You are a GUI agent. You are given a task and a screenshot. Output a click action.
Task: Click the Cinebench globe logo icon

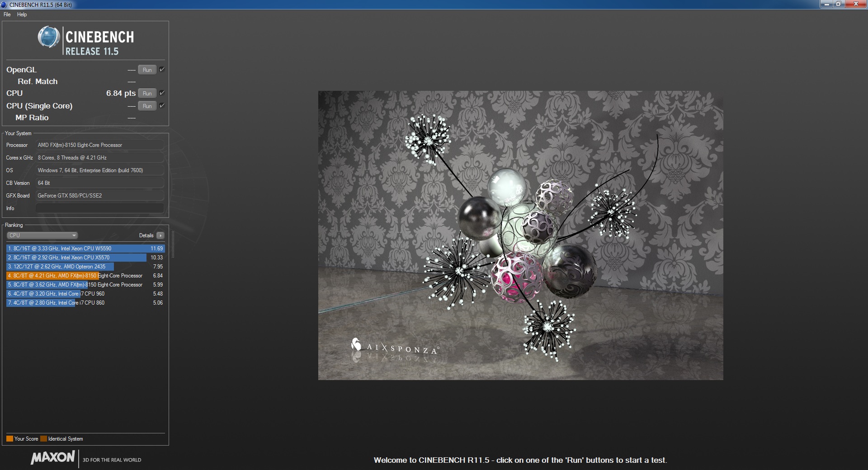49,37
